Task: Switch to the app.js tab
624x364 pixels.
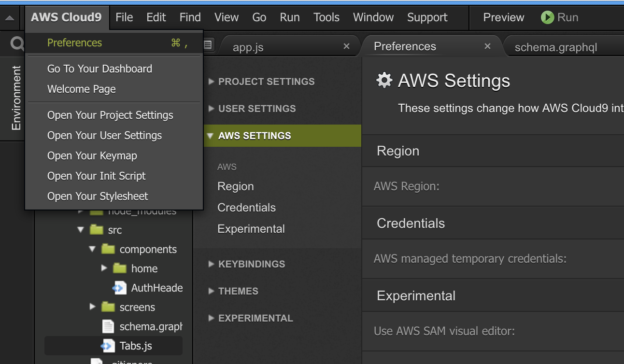Action: 289,47
